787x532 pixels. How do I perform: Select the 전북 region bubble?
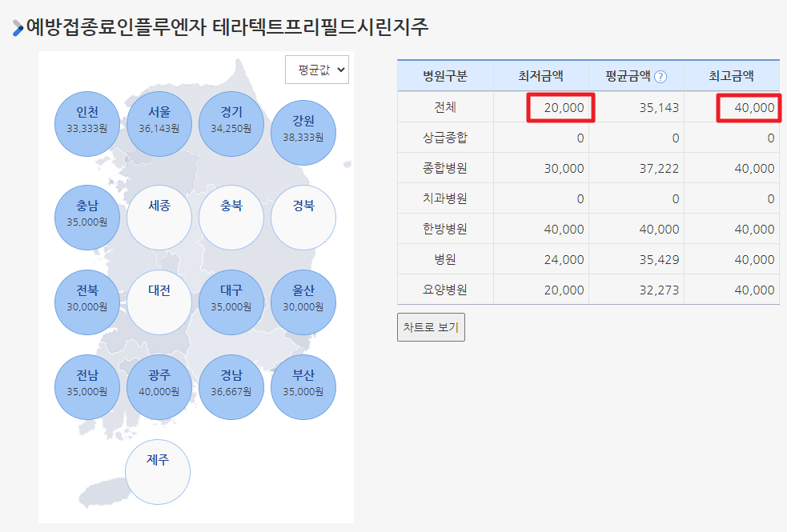(x=86, y=302)
